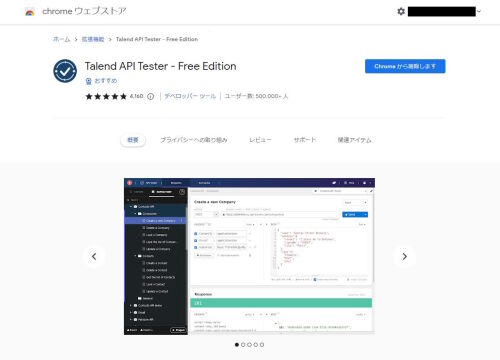Show next screenshot with right arrow

404,256
